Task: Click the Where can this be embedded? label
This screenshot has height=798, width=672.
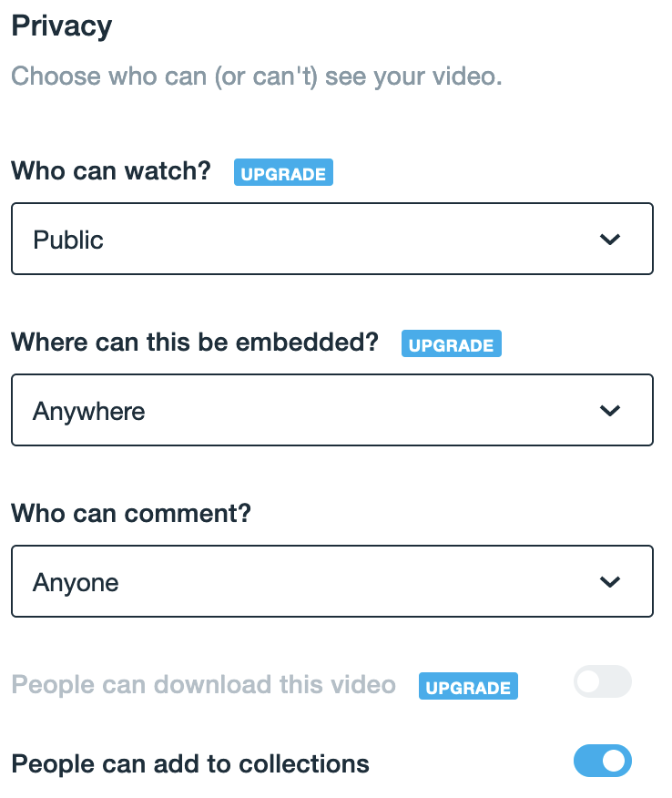Action: (196, 342)
